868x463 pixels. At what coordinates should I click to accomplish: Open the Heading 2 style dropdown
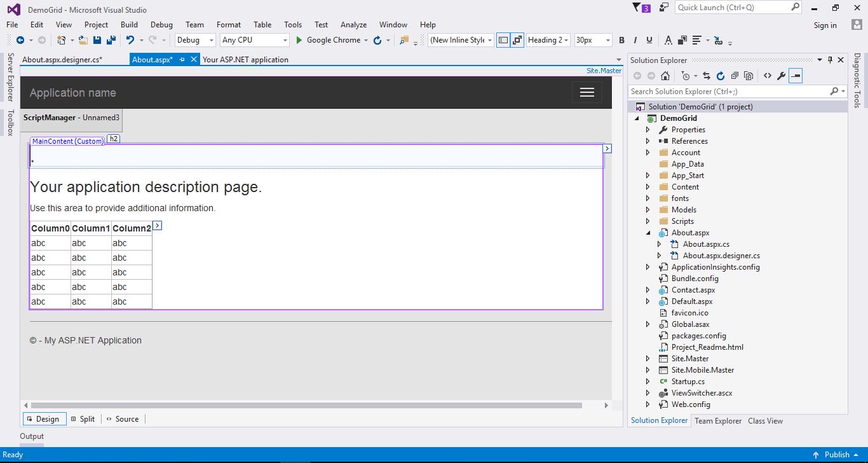566,39
